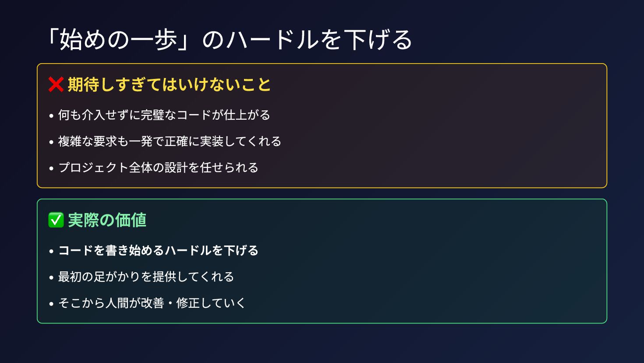This screenshot has height=363, width=644.
Task: Click the bullet 最初の足がかりを提供してくれる
Action: (x=146, y=277)
